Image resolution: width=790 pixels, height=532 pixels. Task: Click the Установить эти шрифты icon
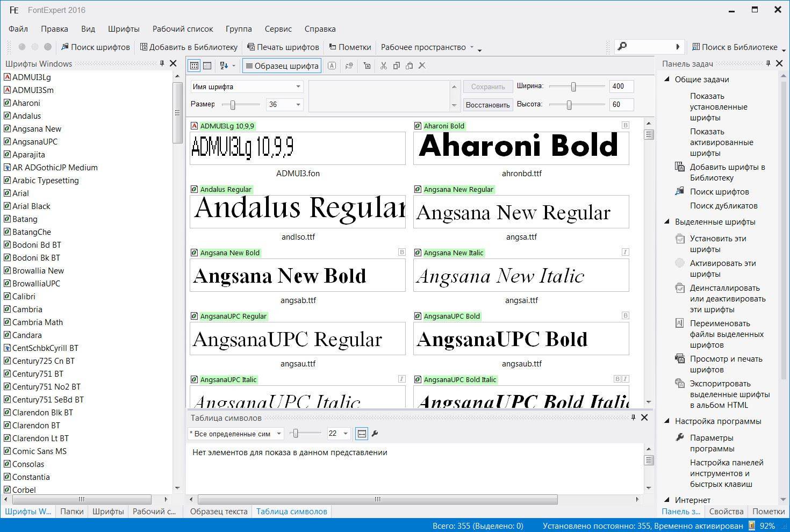point(680,239)
